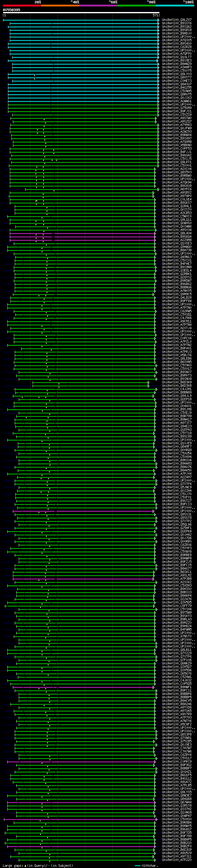This screenshot has height=868, width=197.
Task: Open hit UniRef100_B9IGT6
Action: [176, 23]
